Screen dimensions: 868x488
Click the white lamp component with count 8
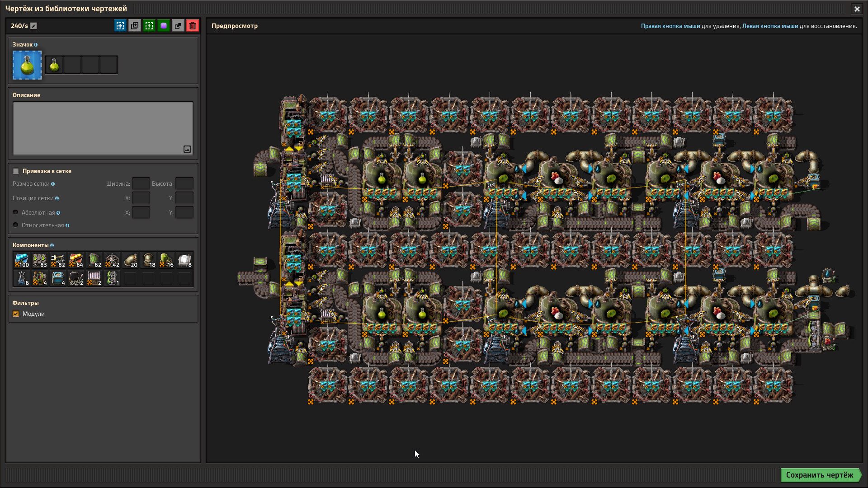pyautogui.click(x=184, y=260)
